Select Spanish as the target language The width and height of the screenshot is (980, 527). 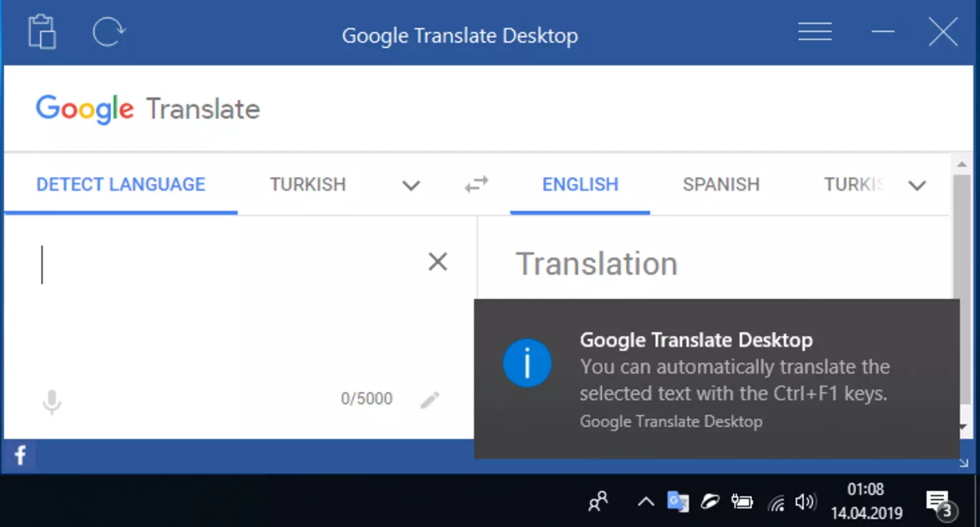pos(721,184)
